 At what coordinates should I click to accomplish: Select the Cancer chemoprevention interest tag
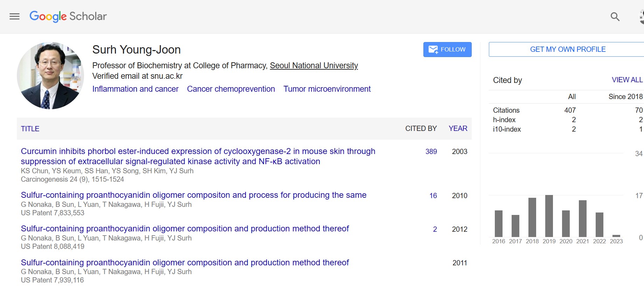coord(231,89)
